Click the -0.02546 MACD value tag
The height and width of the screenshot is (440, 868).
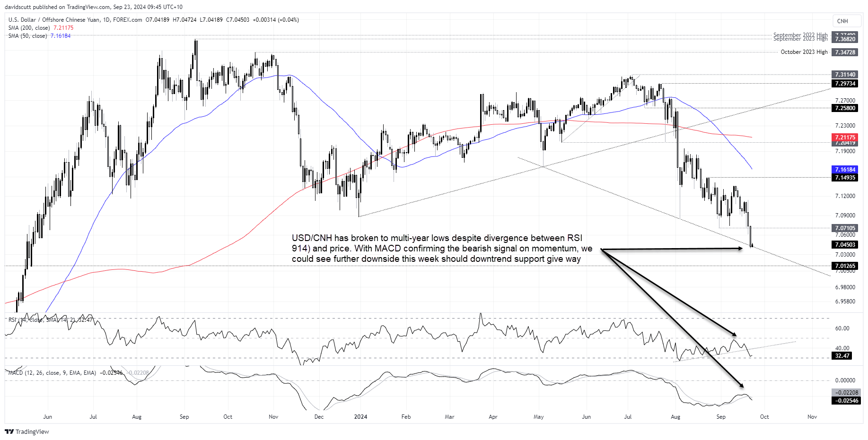point(846,401)
